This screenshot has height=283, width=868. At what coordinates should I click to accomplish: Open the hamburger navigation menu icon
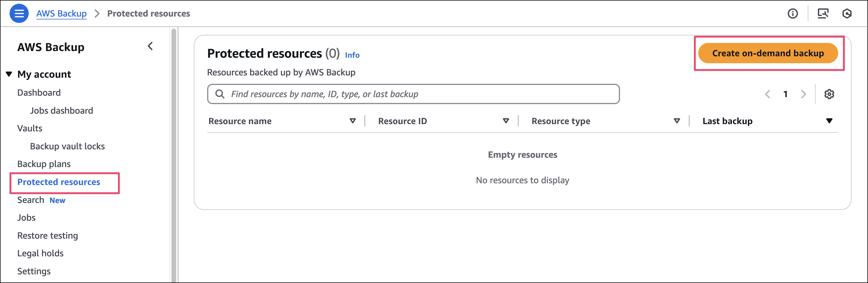19,14
